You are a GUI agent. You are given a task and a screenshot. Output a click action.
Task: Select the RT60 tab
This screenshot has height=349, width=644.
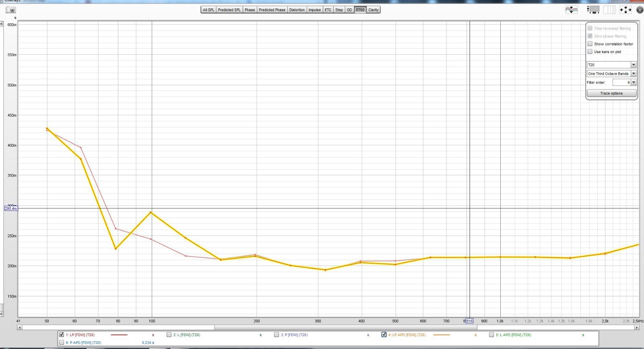(x=360, y=10)
